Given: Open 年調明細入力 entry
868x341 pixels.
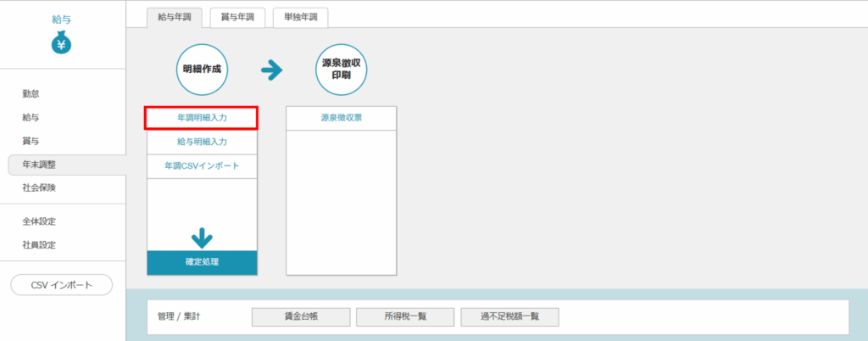Looking at the screenshot, I should (x=202, y=118).
